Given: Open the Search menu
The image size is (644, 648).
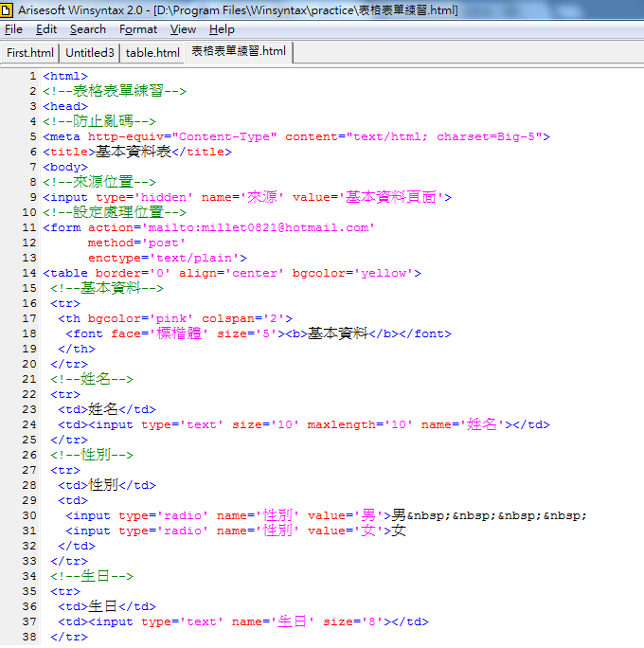Looking at the screenshot, I should (x=88, y=29).
